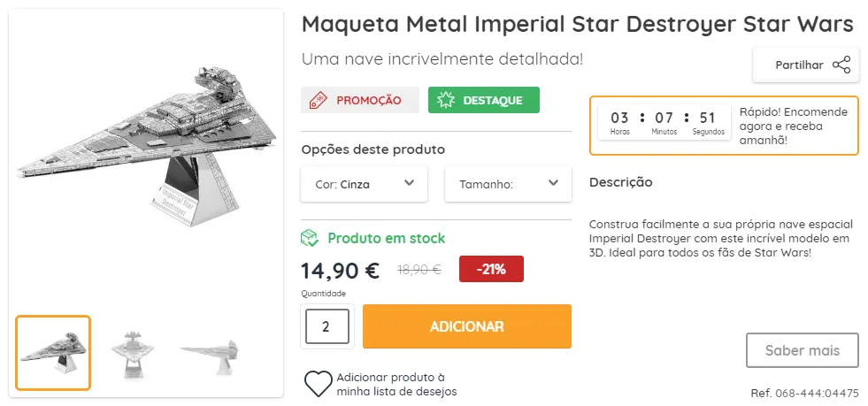Click the quantity input field
The width and height of the screenshot is (868, 406).
click(326, 326)
